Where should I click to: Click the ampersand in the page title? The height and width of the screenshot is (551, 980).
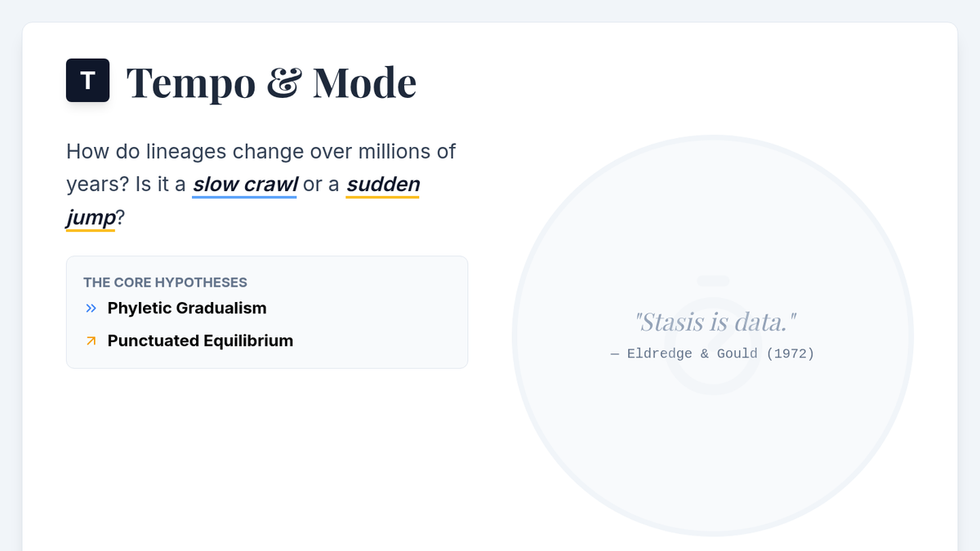coord(284,83)
